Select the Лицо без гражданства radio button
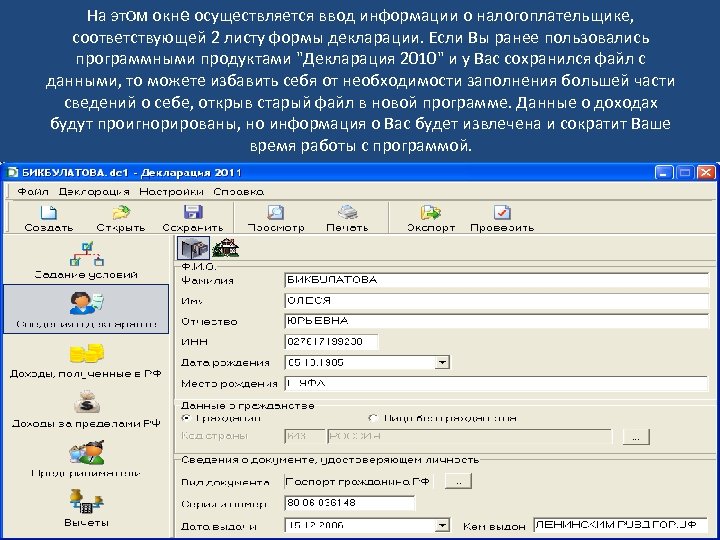The width and height of the screenshot is (720, 540). point(373,418)
